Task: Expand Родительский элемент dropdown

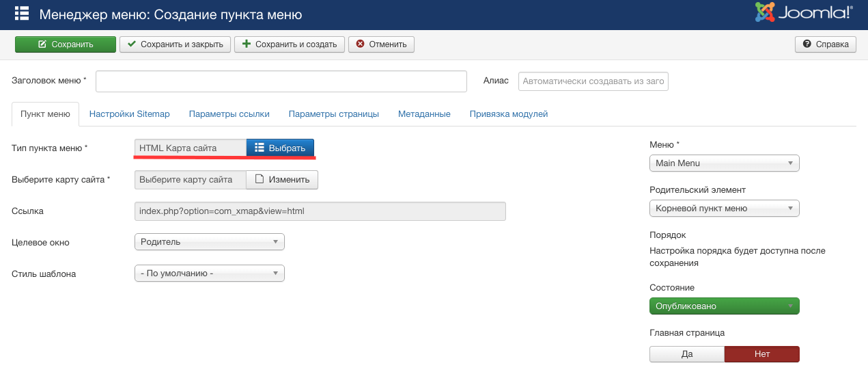Action: (x=724, y=209)
